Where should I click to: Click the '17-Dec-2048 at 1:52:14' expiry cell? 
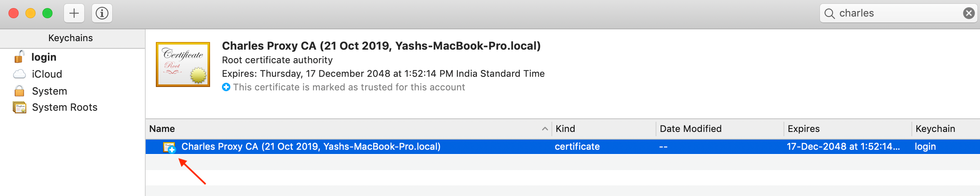[x=843, y=146]
